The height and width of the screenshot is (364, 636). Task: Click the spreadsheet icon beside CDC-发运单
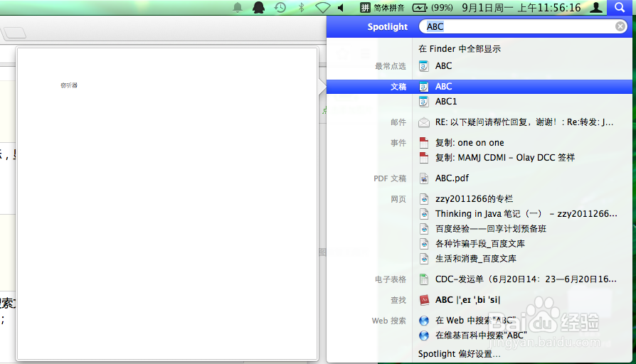coord(424,279)
